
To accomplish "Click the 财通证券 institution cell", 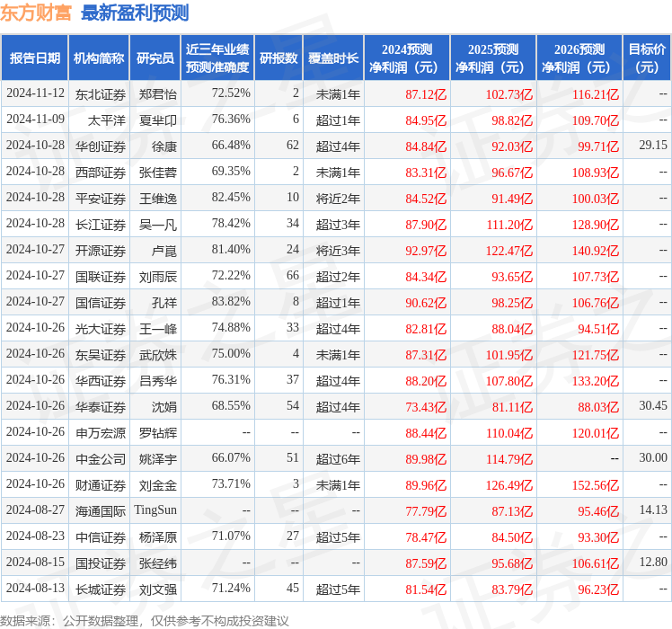I will pyautogui.click(x=101, y=486).
